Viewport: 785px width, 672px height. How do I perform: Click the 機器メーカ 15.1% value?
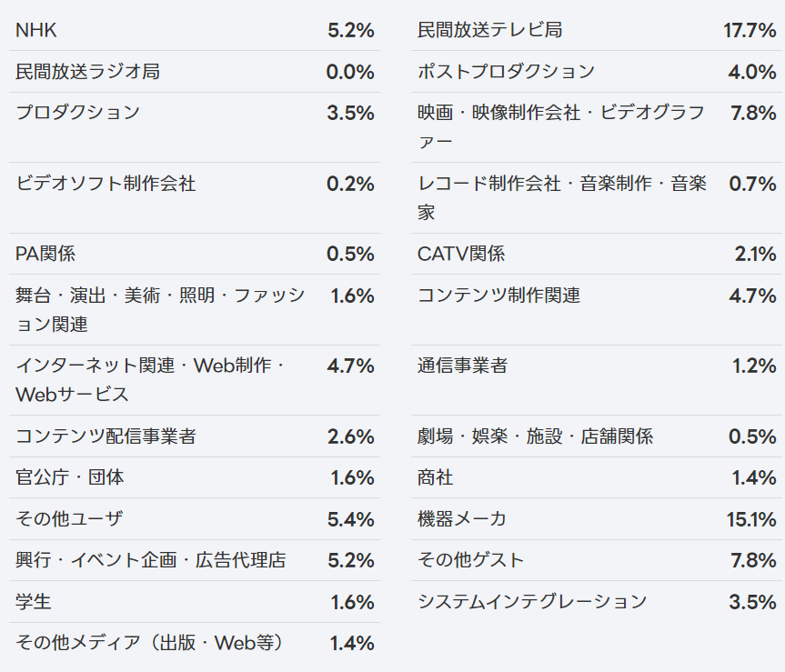[x=751, y=519]
